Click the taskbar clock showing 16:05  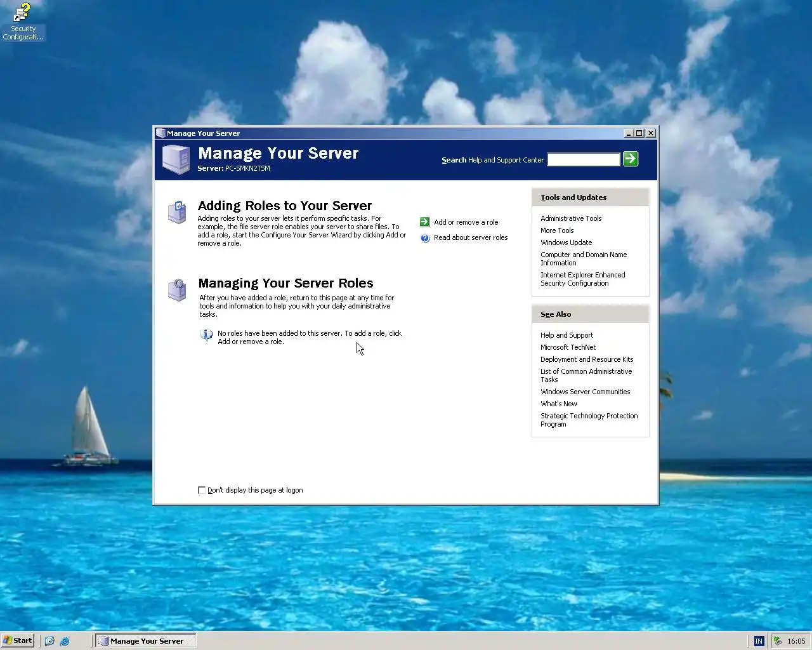[x=796, y=641]
